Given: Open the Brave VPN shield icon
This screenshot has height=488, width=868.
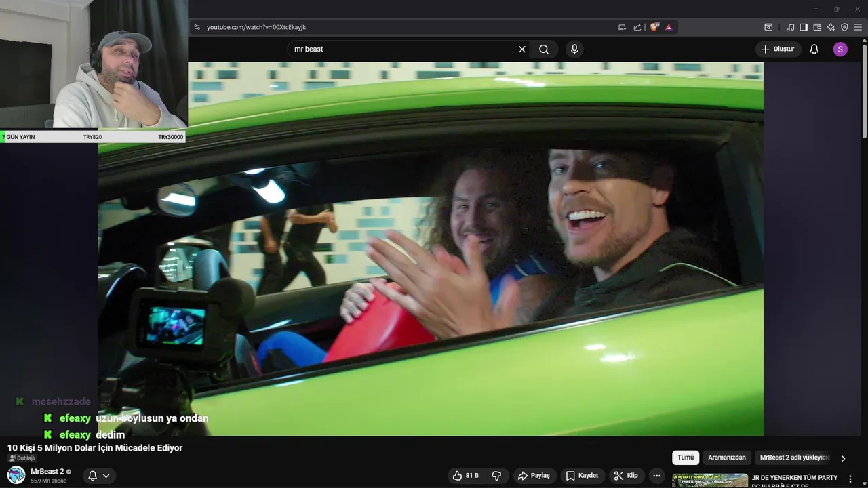Looking at the screenshot, I should [844, 27].
